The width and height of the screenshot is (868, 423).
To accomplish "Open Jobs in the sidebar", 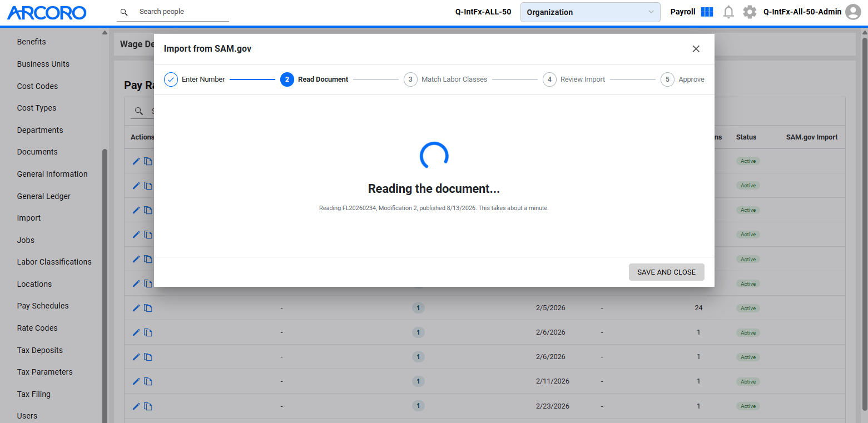I will point(26,240).
